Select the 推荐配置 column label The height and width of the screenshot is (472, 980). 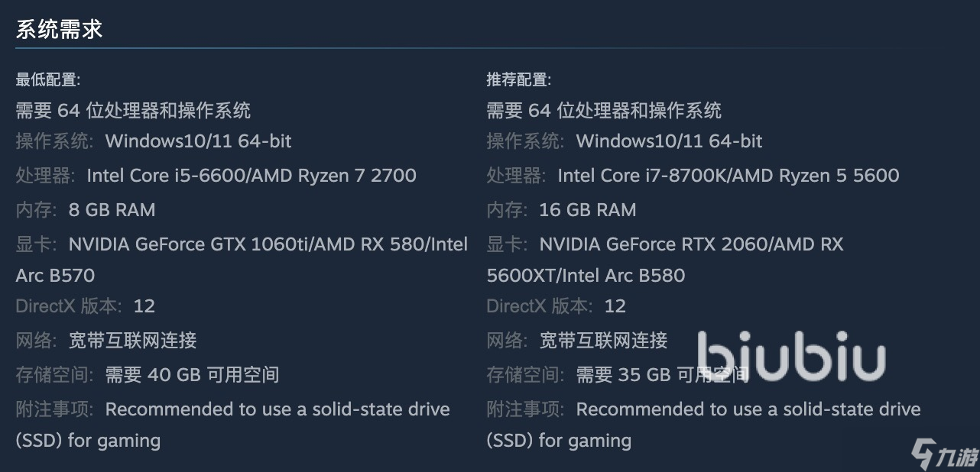[519, 79]
